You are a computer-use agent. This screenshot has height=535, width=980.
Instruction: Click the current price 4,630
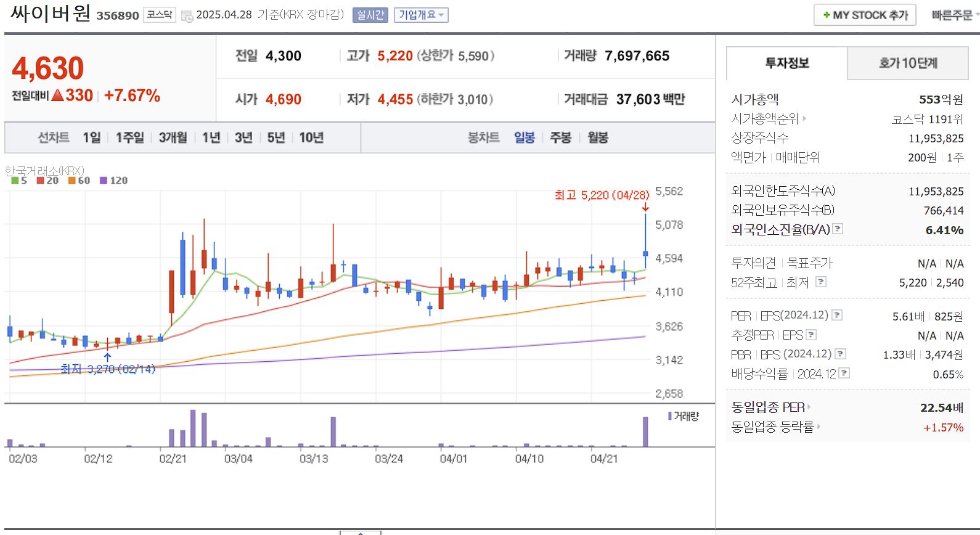(x=47, y=68)
